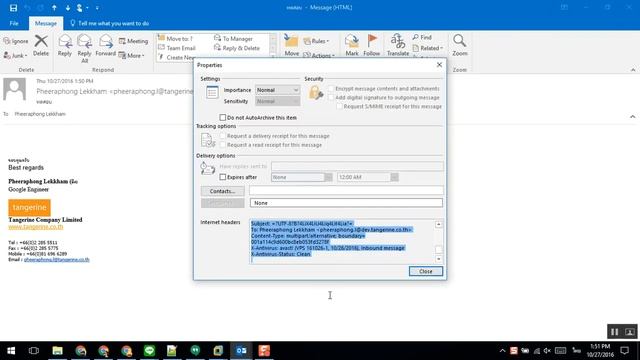Collapse message header with the chevron
The width and height of the screenshot is (640, 360).
coord(632,117)
